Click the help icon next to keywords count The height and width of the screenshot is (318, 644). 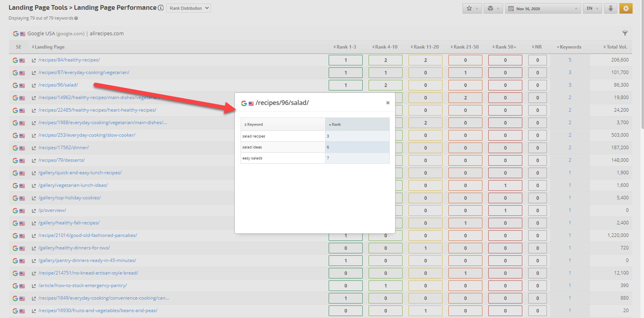click(x=76, y=18)
